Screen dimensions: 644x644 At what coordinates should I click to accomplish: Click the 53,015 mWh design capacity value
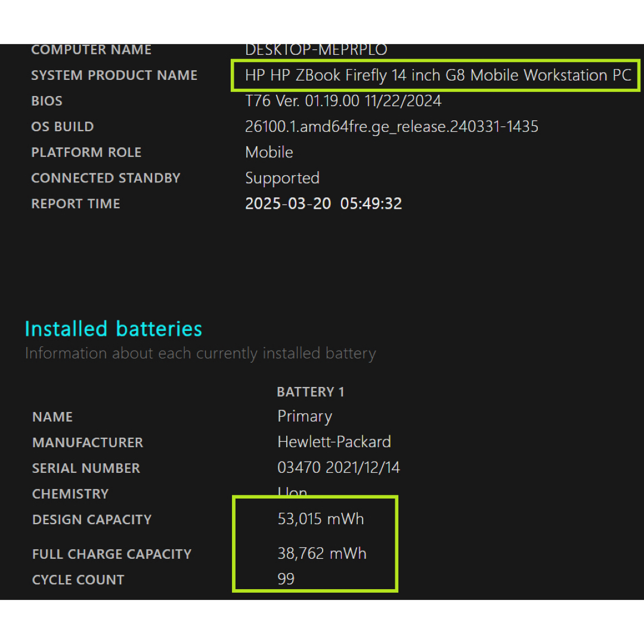[x=321, y=519]
